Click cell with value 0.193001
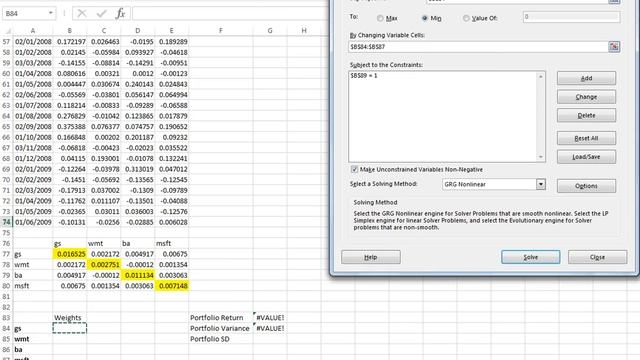 (x=104, y=158)
